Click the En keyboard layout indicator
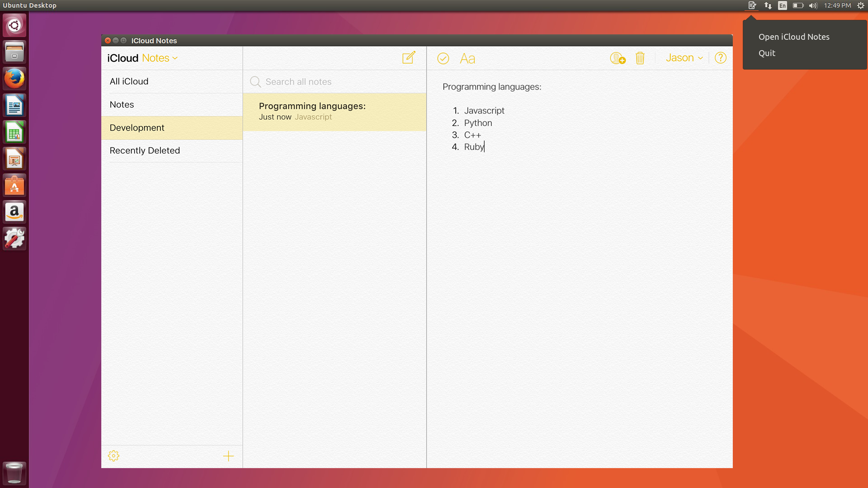This screenshot has height=488, width=868. click(x=783, y=5)
